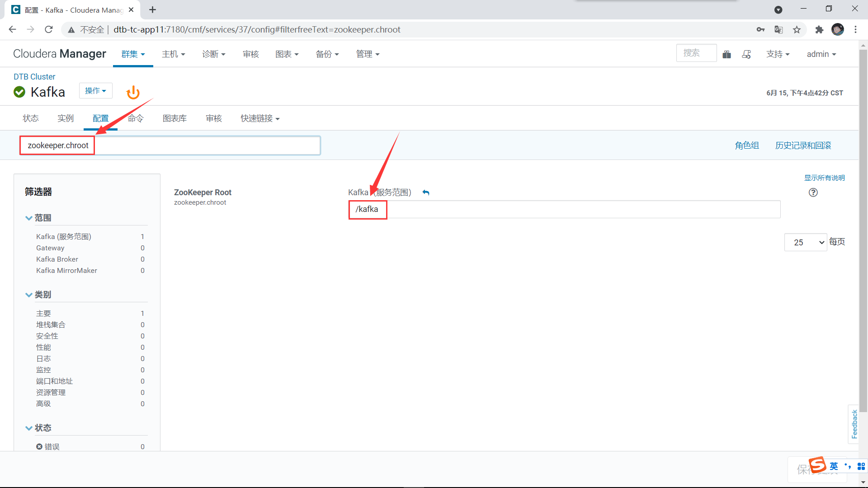The image size is (868, 488).
Task: Open the Feedback side tab
Action: (x=854, y=424)
